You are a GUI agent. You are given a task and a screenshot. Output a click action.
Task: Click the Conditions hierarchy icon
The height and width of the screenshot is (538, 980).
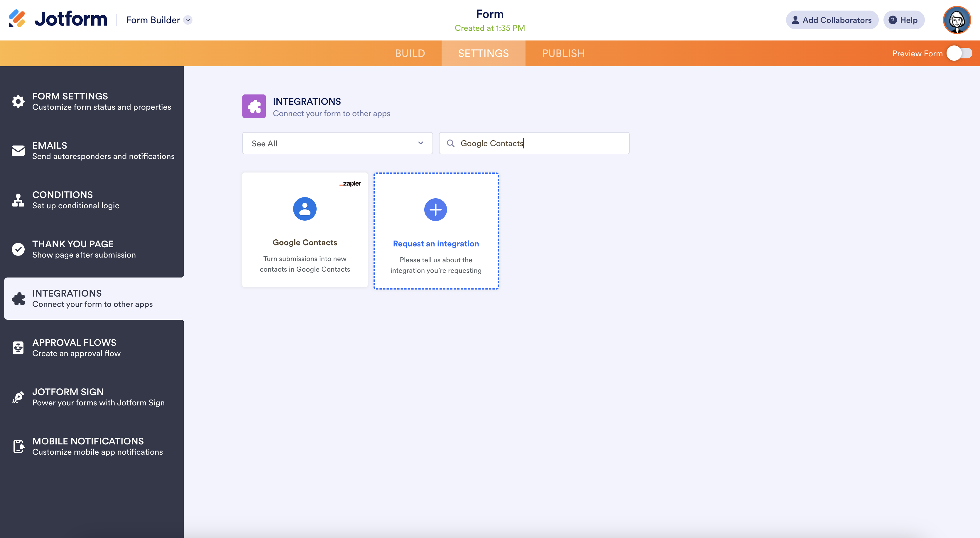18,200
